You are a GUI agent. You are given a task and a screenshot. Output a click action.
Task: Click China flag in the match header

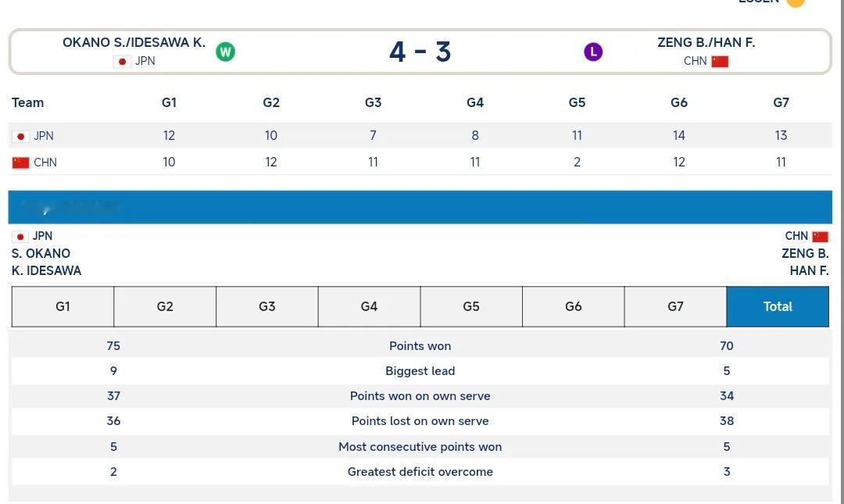[720, 62]
